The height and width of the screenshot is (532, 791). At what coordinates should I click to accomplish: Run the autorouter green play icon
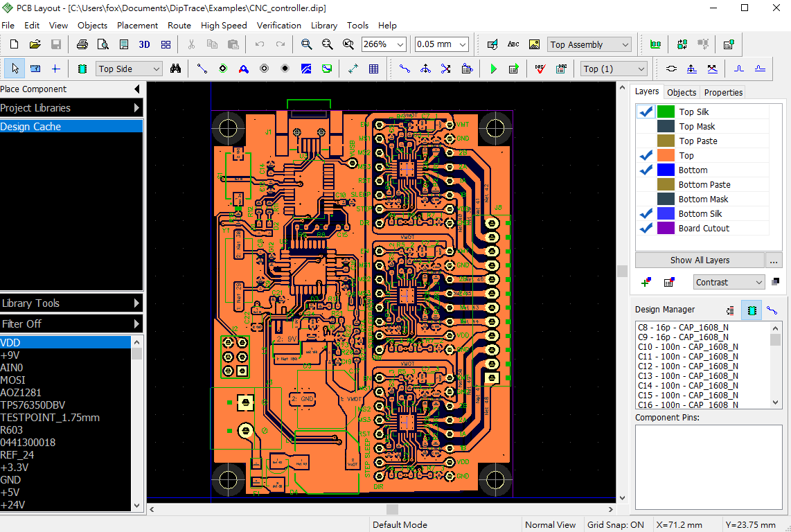click(493, 69)
